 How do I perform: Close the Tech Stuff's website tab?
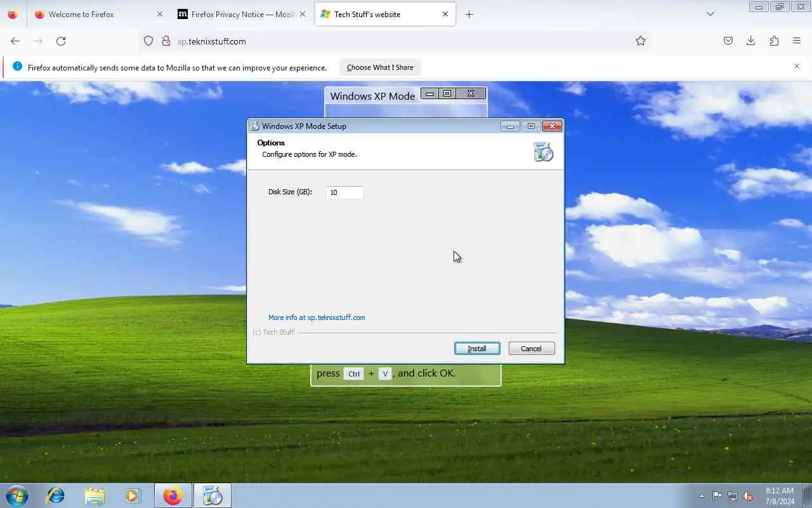pos(445,14)
